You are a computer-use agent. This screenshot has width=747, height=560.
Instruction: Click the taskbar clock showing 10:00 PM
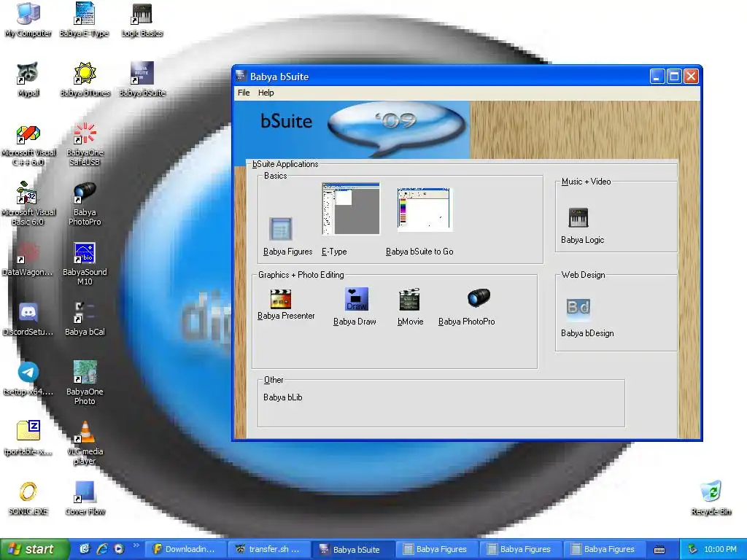pos(720,549)
